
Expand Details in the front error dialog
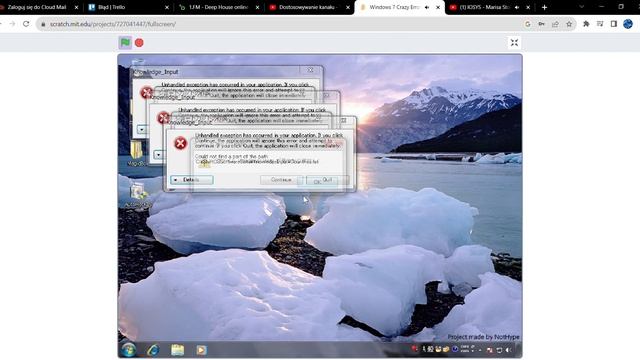192,180
